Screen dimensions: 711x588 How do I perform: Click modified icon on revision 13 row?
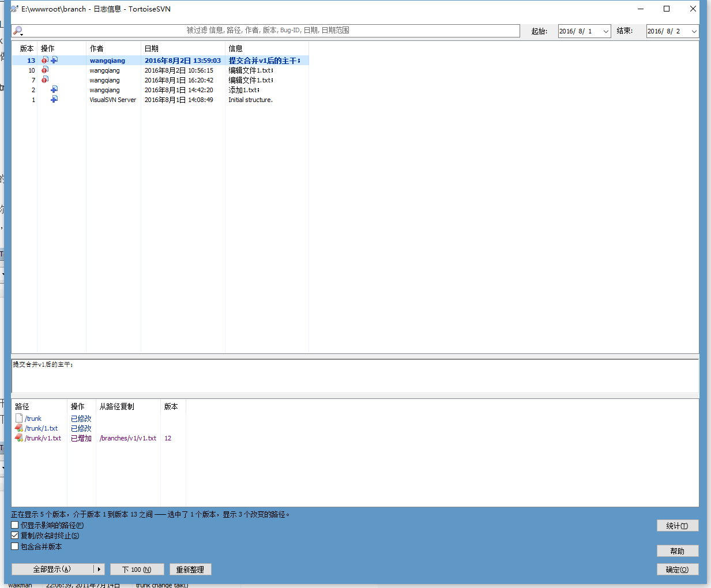(44, 60)
